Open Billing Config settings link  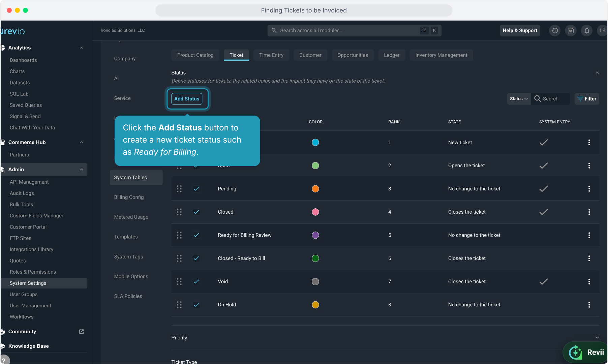129,197
